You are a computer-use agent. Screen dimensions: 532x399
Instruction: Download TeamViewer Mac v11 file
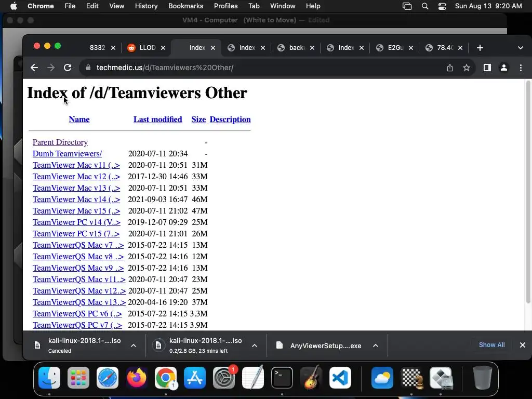tap(76, 165)
